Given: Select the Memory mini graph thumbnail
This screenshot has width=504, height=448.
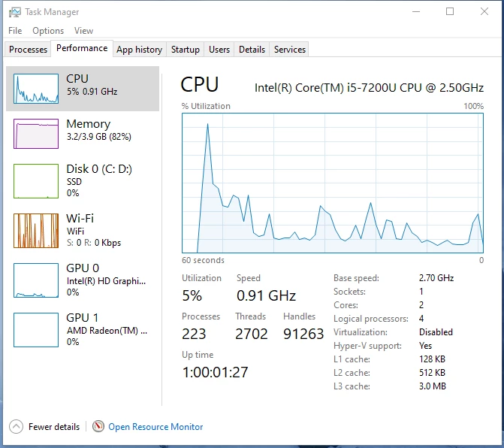Looking at the screenshot, I should point(36,134).
